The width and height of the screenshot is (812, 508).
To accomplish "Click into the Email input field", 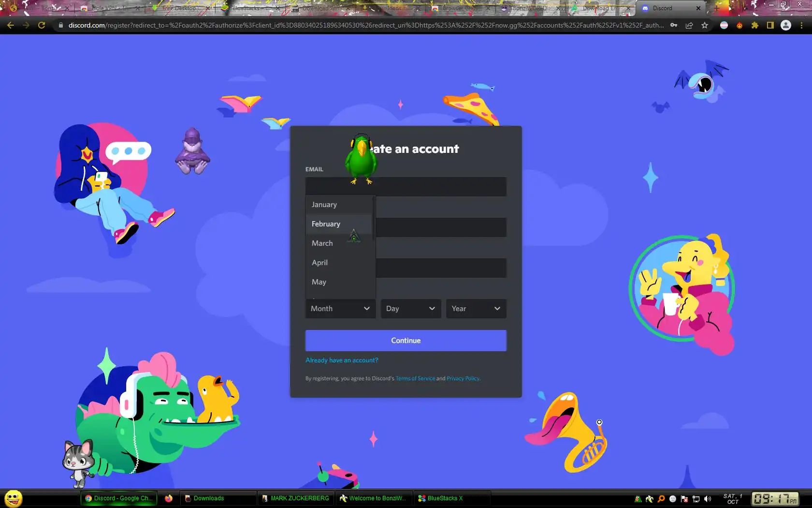I will coord(406,187).
